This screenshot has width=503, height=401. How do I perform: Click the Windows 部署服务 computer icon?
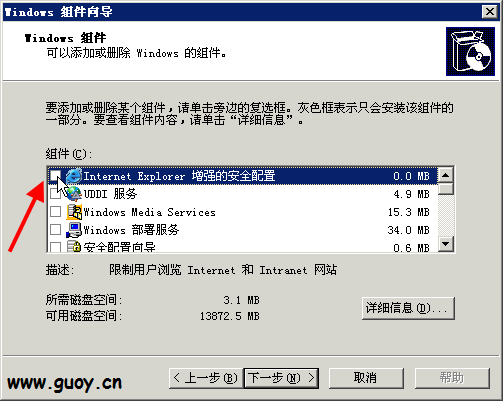click(74, 230)
